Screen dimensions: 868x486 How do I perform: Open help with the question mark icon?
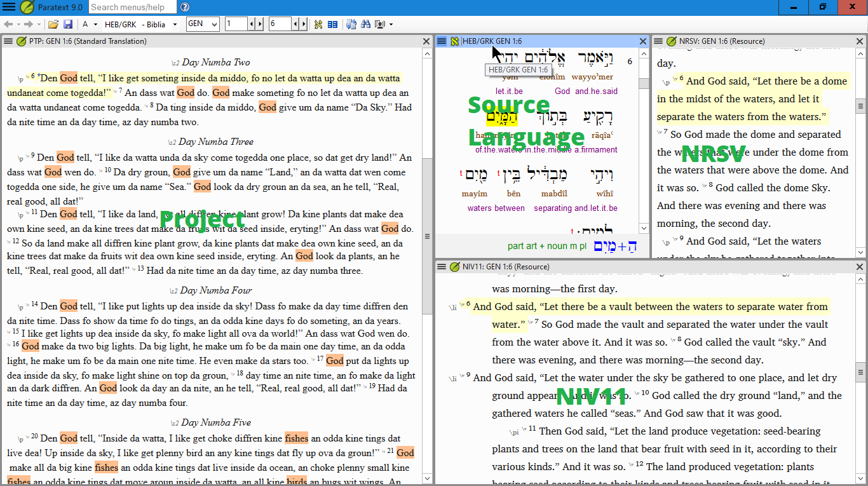[x=184, y=8]
